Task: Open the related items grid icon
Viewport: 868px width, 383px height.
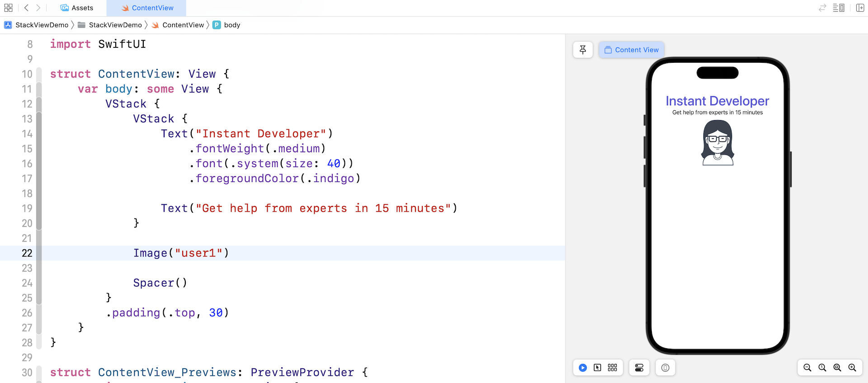Action: pos(8,8)
